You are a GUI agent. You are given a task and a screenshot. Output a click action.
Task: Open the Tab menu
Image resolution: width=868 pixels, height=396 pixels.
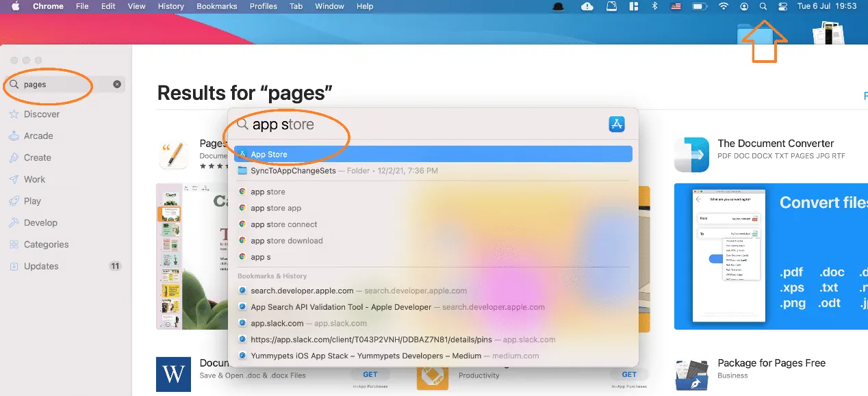pyautogui.click(x=296, y=6)
